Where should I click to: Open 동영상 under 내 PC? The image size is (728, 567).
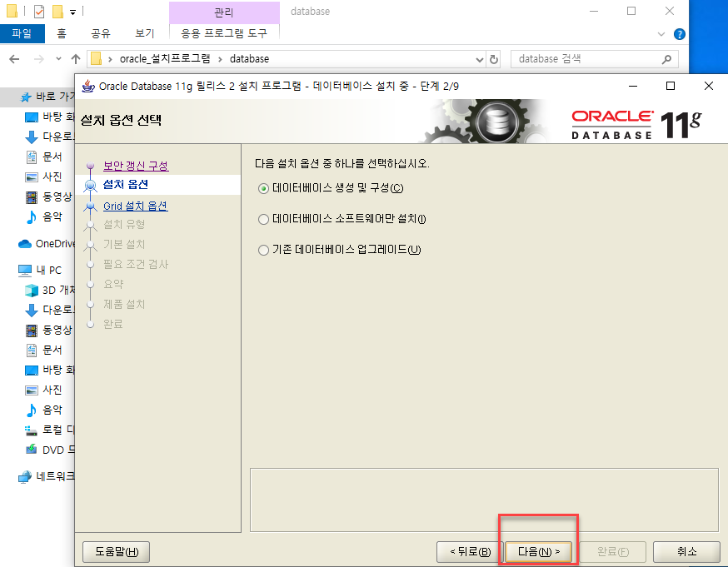[x=49, y=330]
